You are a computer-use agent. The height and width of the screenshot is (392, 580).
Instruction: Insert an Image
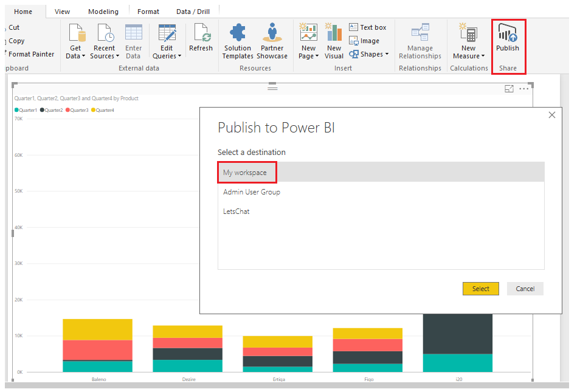pos(364,41)
